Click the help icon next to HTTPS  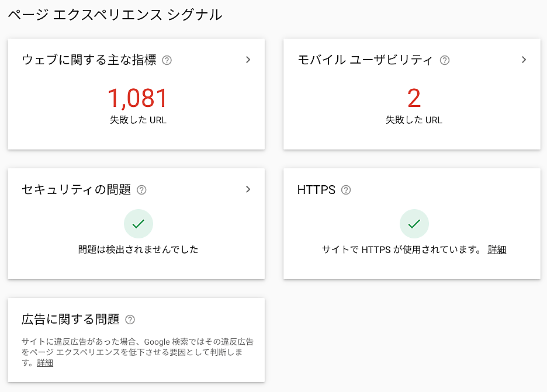pos(346,190)
